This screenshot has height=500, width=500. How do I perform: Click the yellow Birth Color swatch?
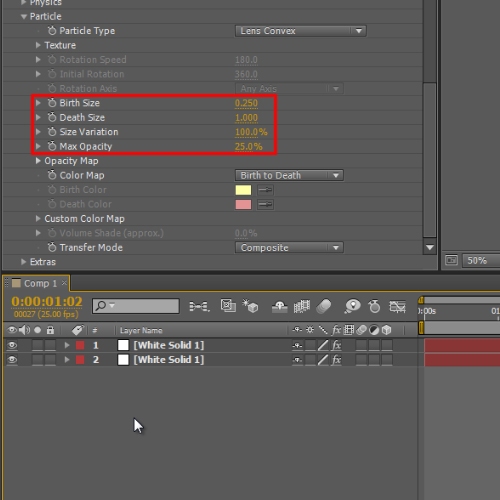(243, 190)
